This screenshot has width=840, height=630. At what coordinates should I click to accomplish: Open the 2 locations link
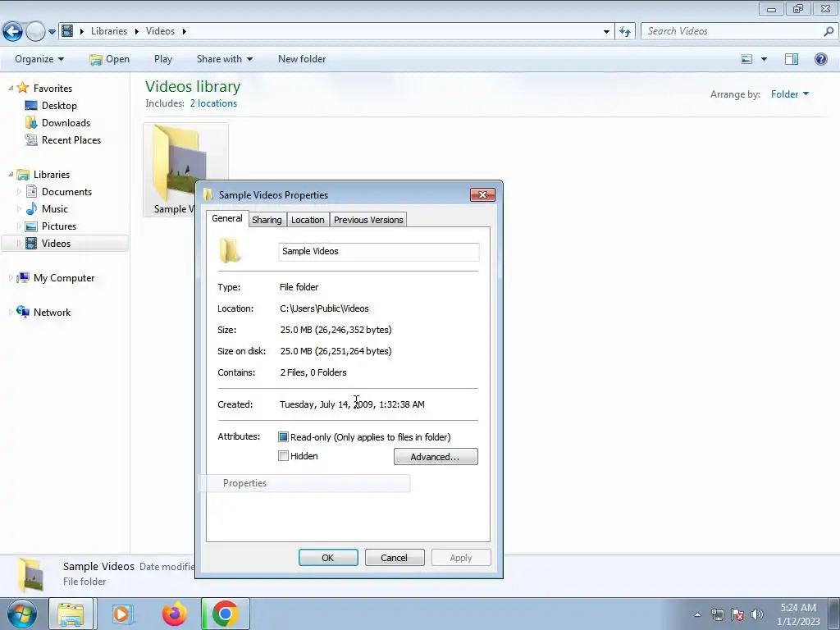click(x=213, y=103)
